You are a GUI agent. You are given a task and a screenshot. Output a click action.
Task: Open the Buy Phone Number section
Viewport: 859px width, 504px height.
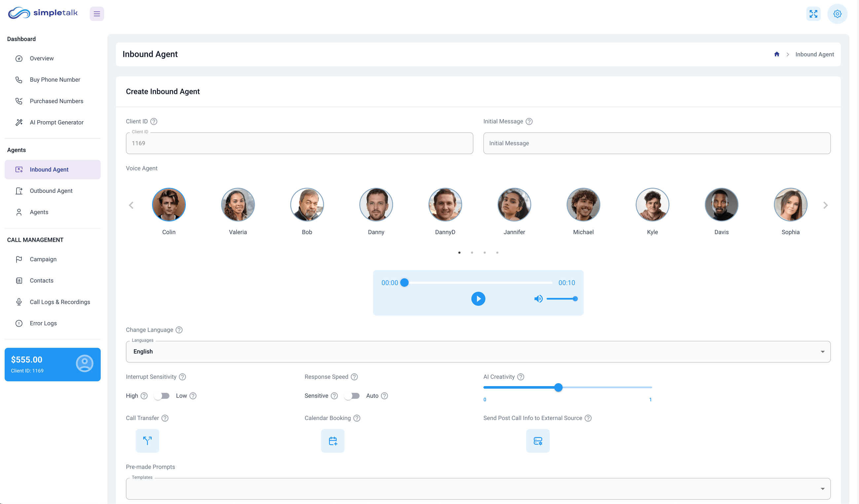[x=55, y=79]
